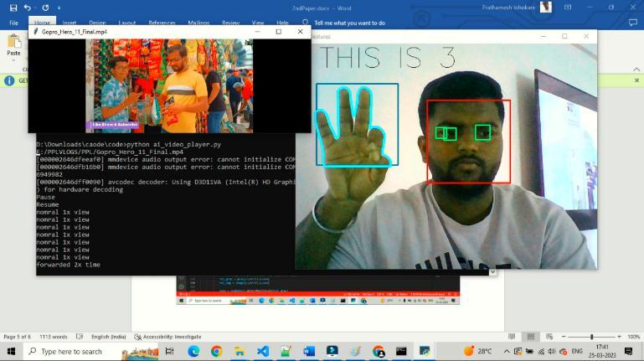Viewport: 644px width, 361px height.
Task: Click the Python window icon on taskbar
Action: pos(425,351)
